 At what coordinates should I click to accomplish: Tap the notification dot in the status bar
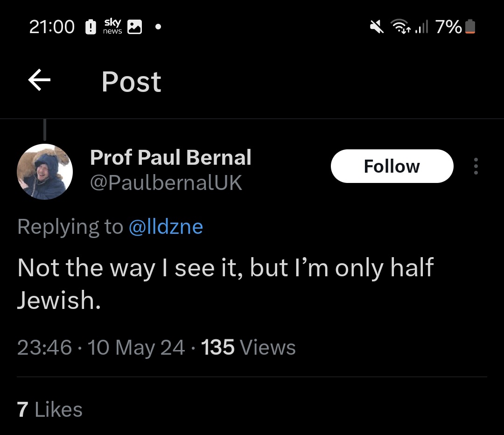tap(158, 27)
